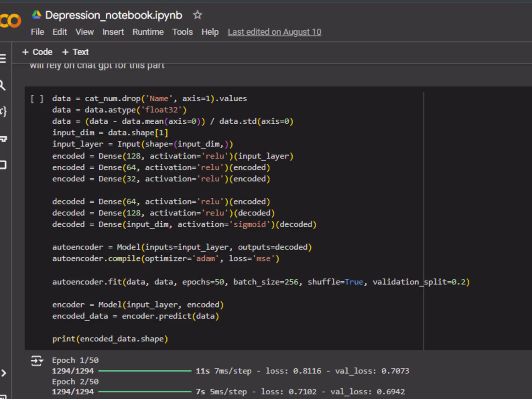Open the File menu
The width and height of the screenshot is (532, 399).
coord(37,32)
